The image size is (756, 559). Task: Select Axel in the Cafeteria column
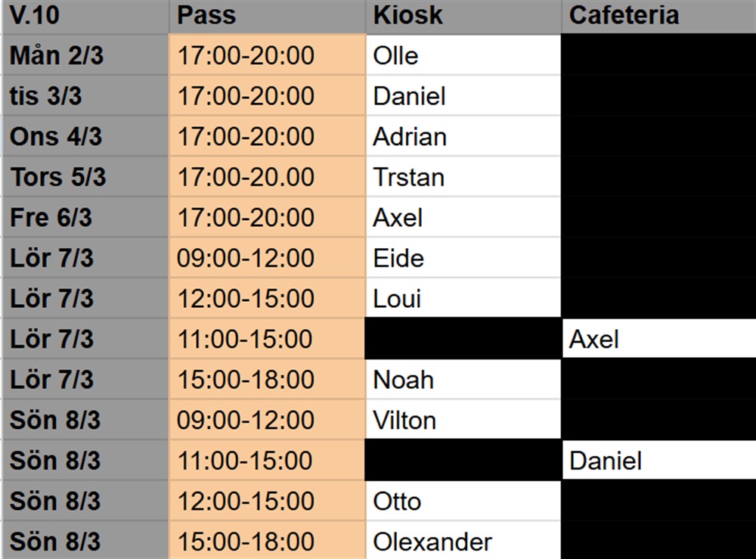coord(658,339)
